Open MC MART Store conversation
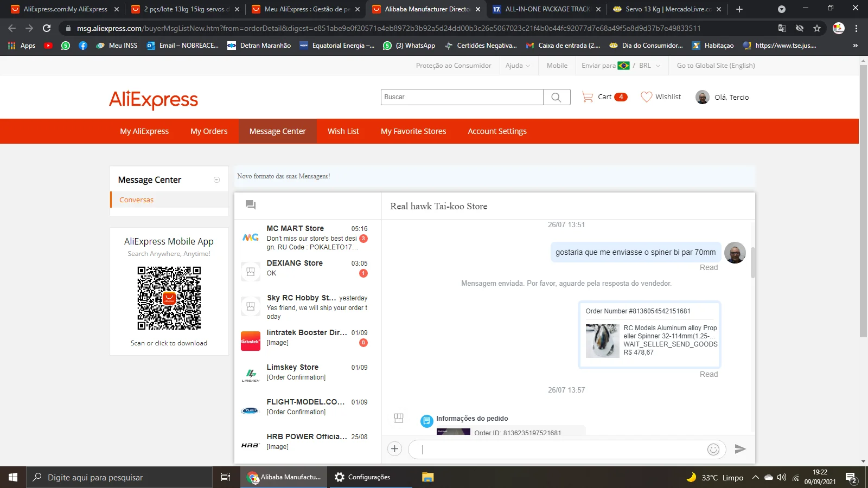 308,237
